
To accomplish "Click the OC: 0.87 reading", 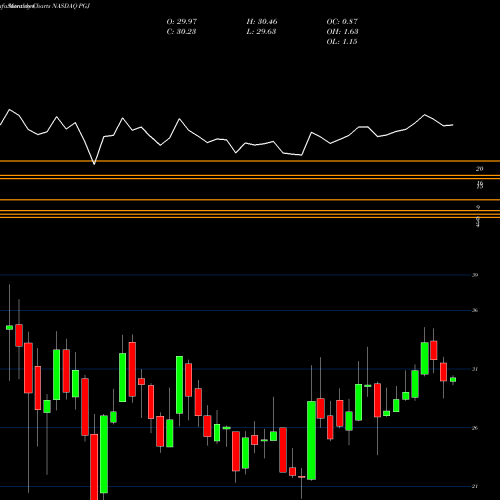I will (x=342, y=22).
